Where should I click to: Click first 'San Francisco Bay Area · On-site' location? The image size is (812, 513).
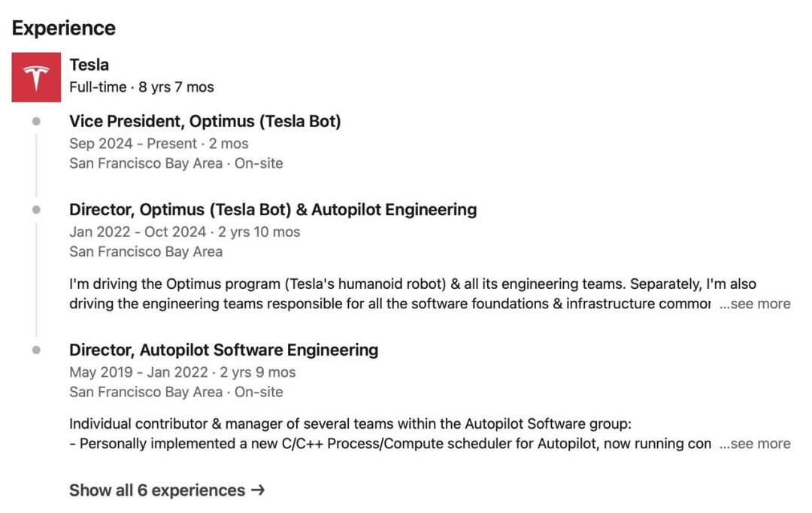[176, 163]
